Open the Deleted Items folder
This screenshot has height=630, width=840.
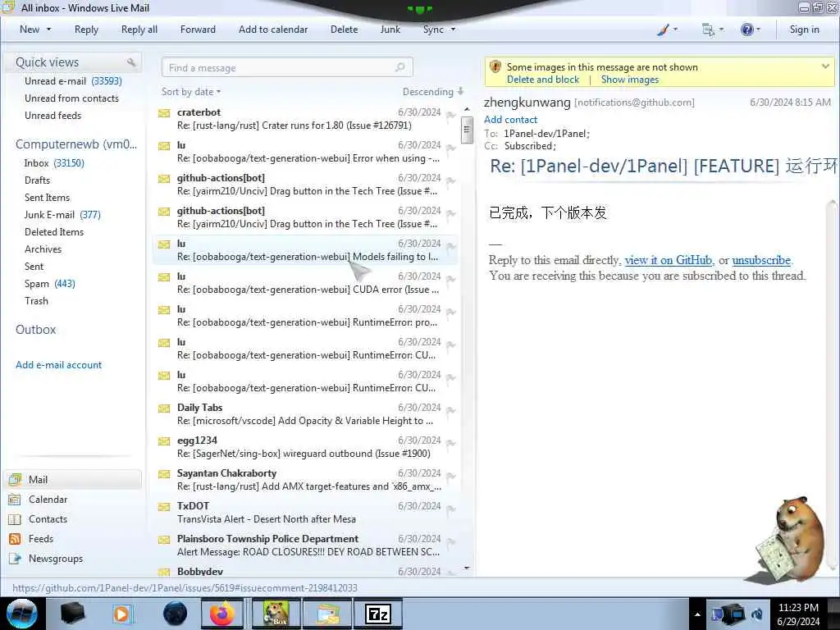click(x=53, y=231)
